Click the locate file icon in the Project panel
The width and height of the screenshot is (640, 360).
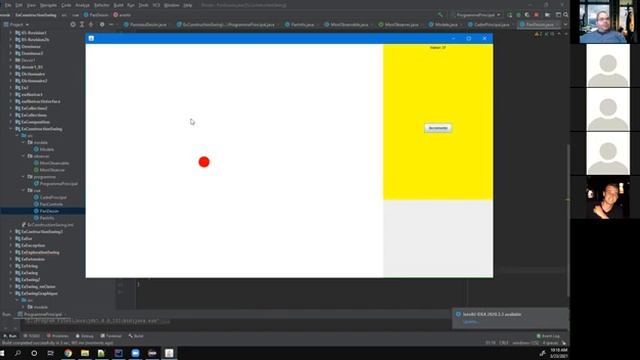tap(73, 24)
